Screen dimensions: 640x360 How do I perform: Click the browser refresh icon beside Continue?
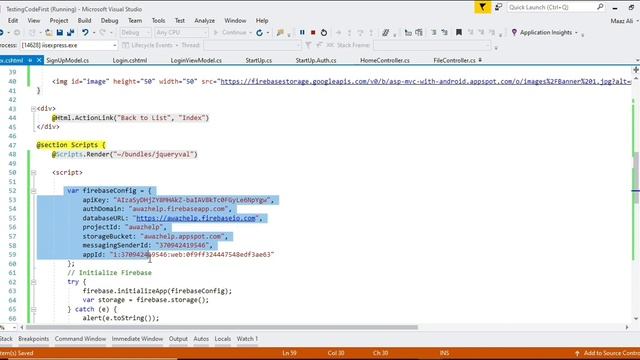coord(259,32)
